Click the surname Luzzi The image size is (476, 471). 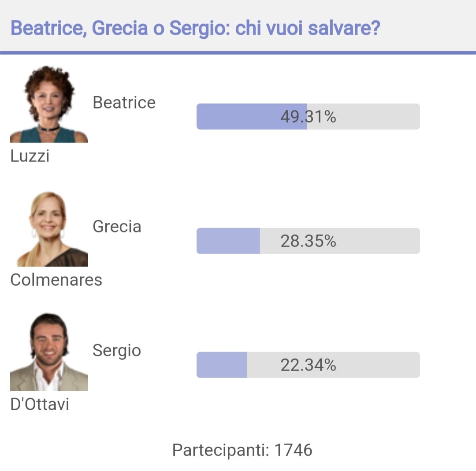pyautogui.click(x=30, y=156)
